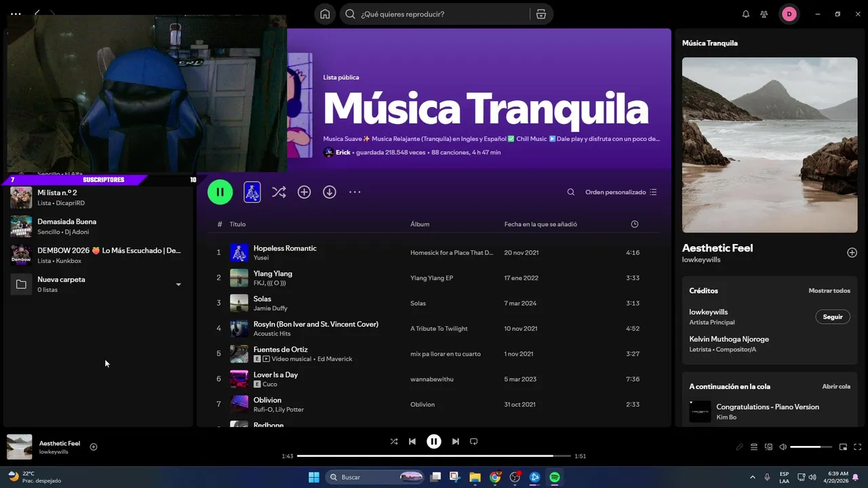Viewport: 868px width, 488px height.
Task: Toggle shuffle for the playlist header
Action: coord(279,192)
